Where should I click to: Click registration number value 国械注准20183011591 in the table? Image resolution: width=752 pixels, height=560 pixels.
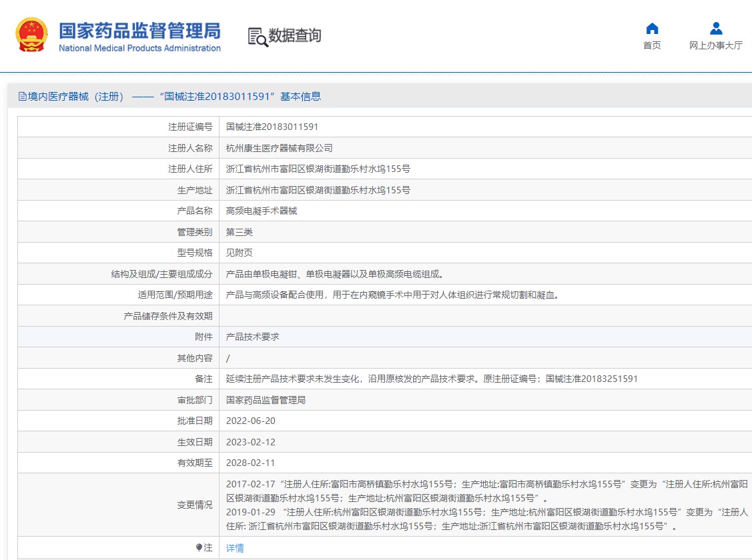point(272,127)
